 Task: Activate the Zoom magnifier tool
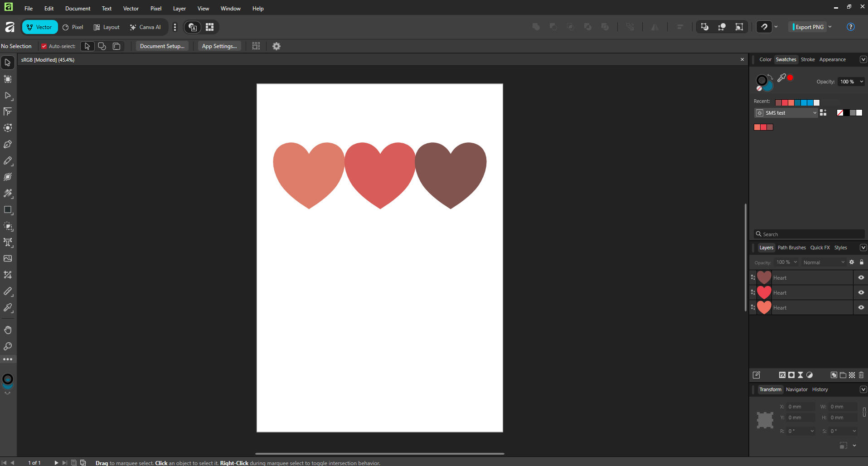8,346
